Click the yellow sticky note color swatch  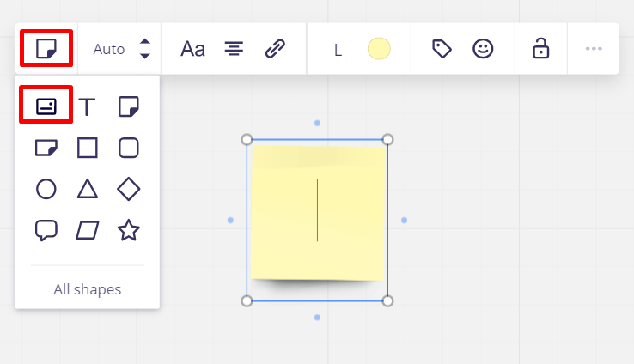(x=379, y=49)
